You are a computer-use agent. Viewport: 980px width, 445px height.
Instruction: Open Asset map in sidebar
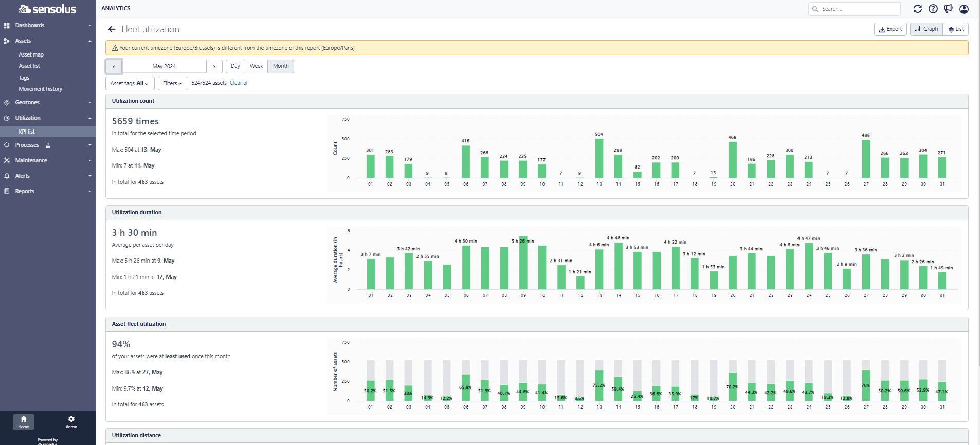[x=31, y=54]
